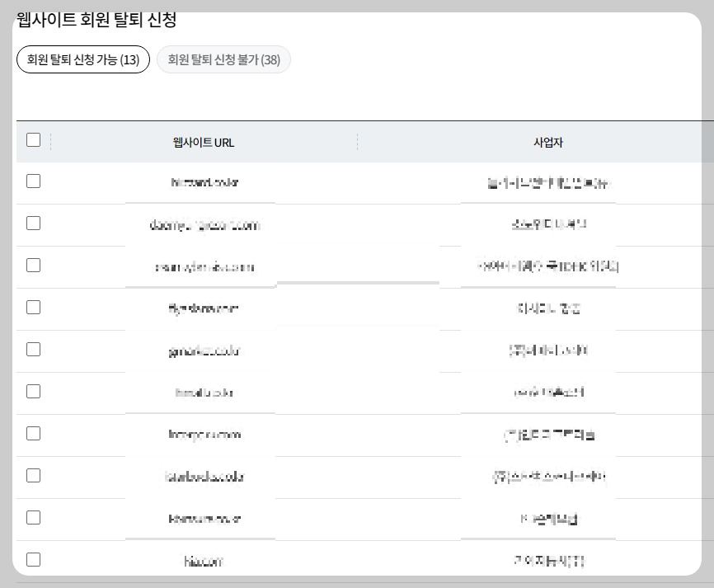Toggle the select-all checkbox in the table header
This screenshot has height=588, width=714.
coord(33,140)
